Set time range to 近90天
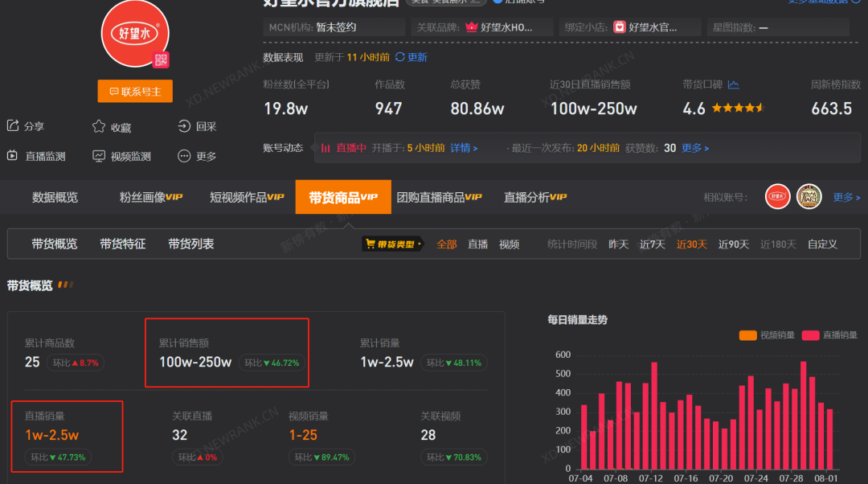The image size is (868, 484). pyautogui.click(x=734, y=244)
